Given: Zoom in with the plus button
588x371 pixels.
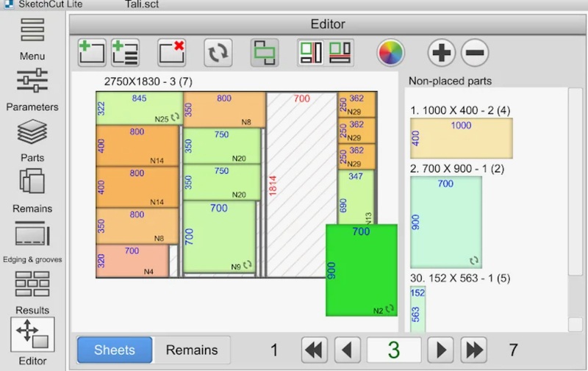Looking at the screenshot, I should (442, 52).
